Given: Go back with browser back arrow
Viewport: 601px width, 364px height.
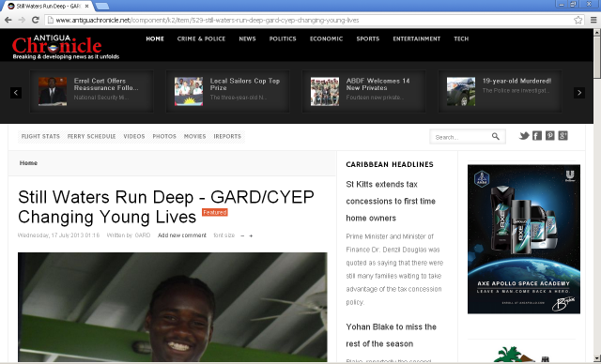Looking at the screenshot, I should pos(8,20).
